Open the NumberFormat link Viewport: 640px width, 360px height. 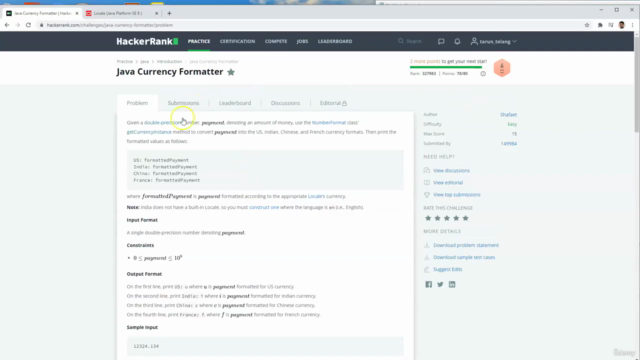pos(329,122)
